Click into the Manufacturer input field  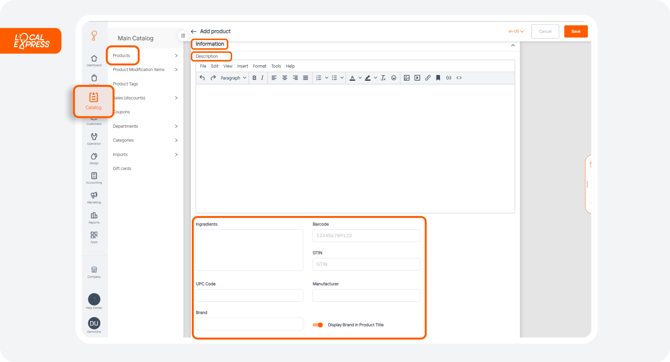point(366,295)
